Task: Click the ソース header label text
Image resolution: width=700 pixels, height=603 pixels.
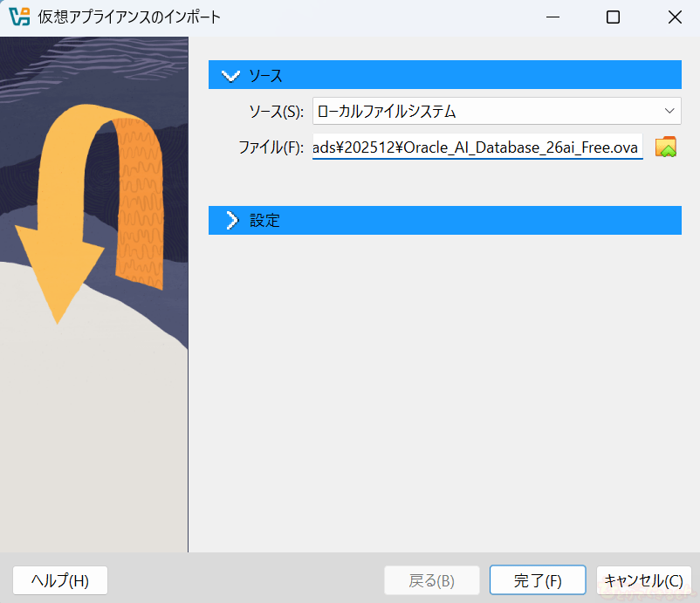Action: (x=266, y=75)
